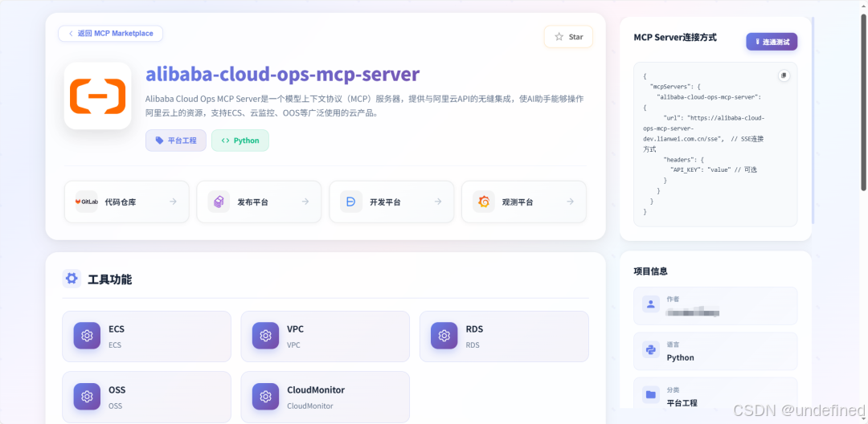Click the 连通测试 button
868x424 pixels.
click(772, 42)
